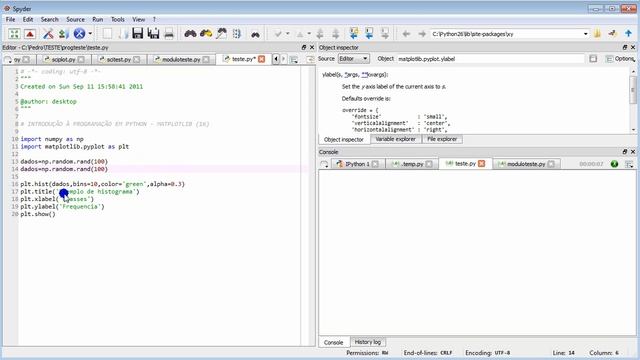Switch to sciplot.py editor tab
Viewport: 640px width, 360px height.
click(x=63, y=60)
